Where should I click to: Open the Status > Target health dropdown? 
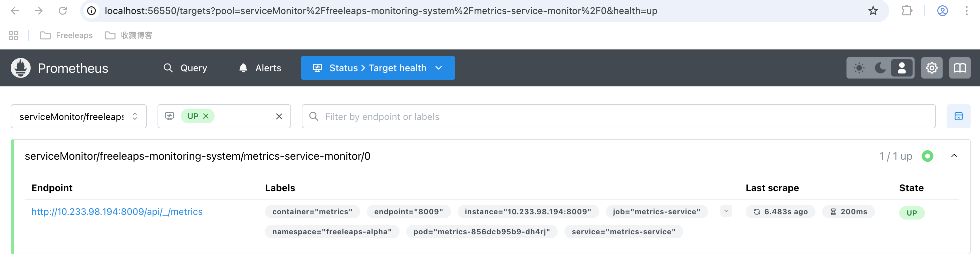point(378,68)
